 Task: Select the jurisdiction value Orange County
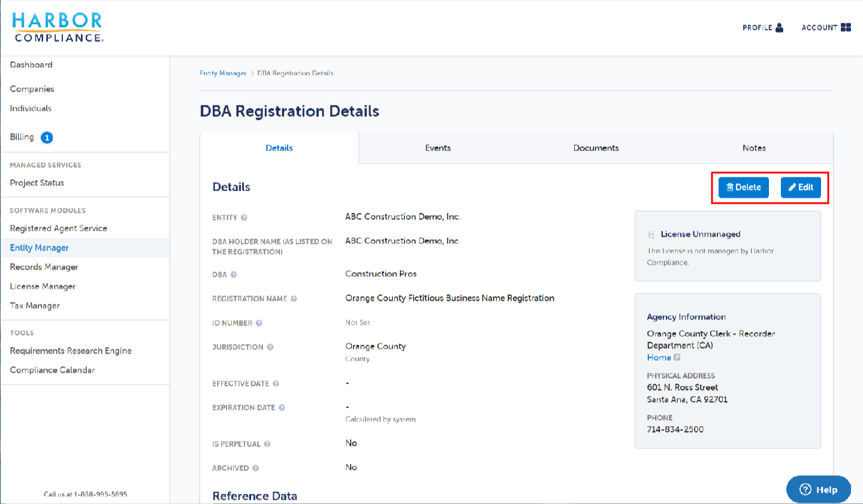[375, 346]
